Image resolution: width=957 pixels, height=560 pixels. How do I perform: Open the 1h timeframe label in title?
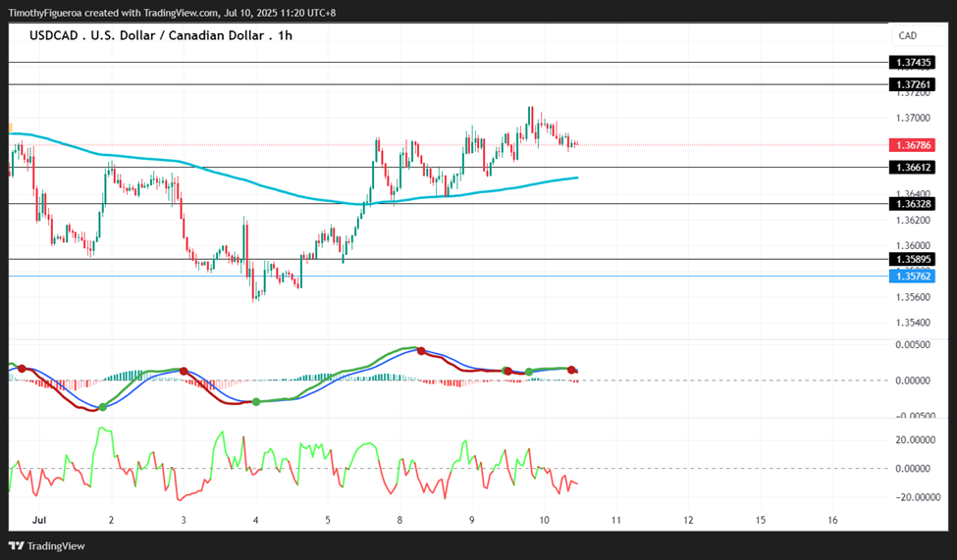285,35
